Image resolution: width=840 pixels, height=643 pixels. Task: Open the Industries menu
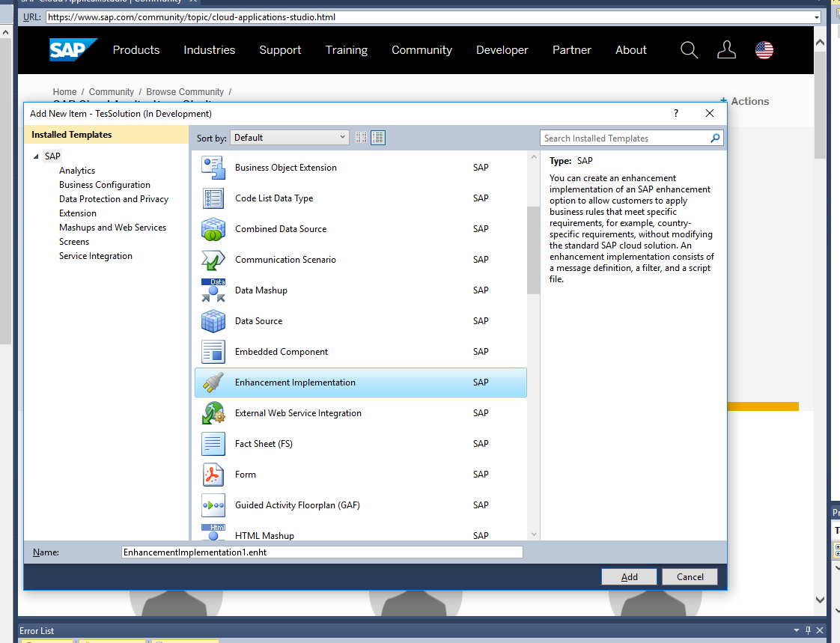[x=210, y=50]
